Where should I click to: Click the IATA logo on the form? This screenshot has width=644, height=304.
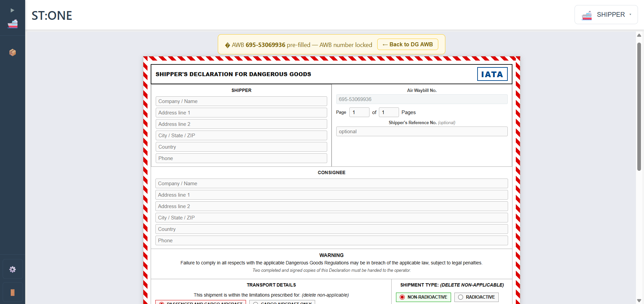coord(492,74)
